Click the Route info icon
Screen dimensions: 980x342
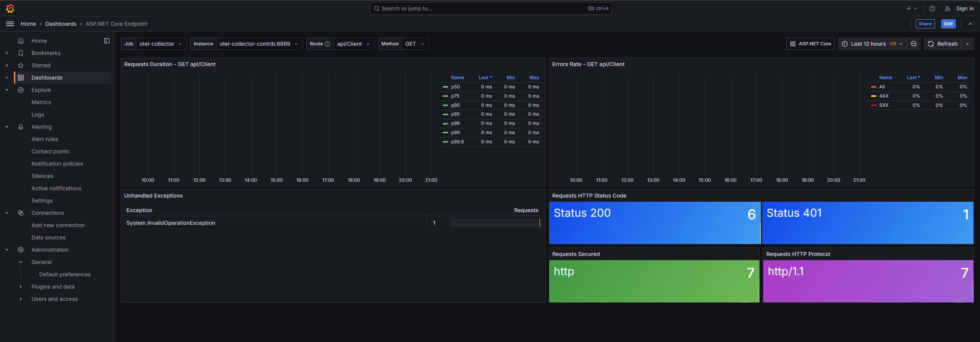coord(327,44)
